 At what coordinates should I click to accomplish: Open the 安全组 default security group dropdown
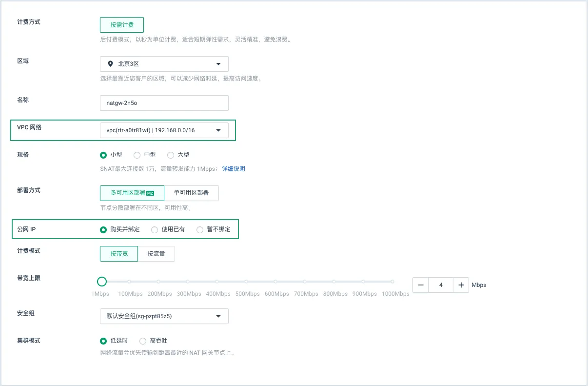(164, 316)
